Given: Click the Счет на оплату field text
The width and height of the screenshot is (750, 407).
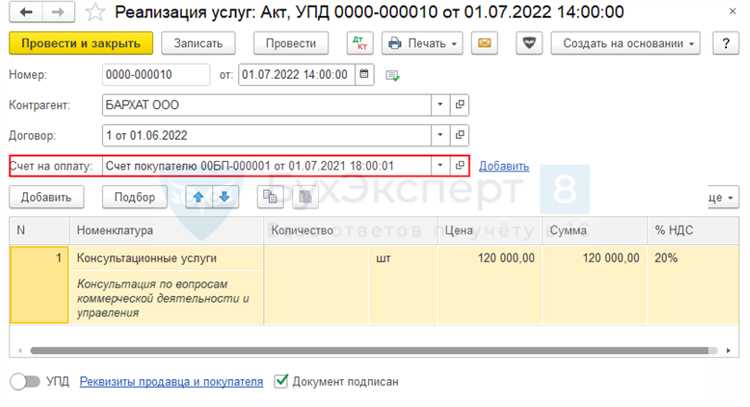Looking at the screenshot, I should 267,166.
